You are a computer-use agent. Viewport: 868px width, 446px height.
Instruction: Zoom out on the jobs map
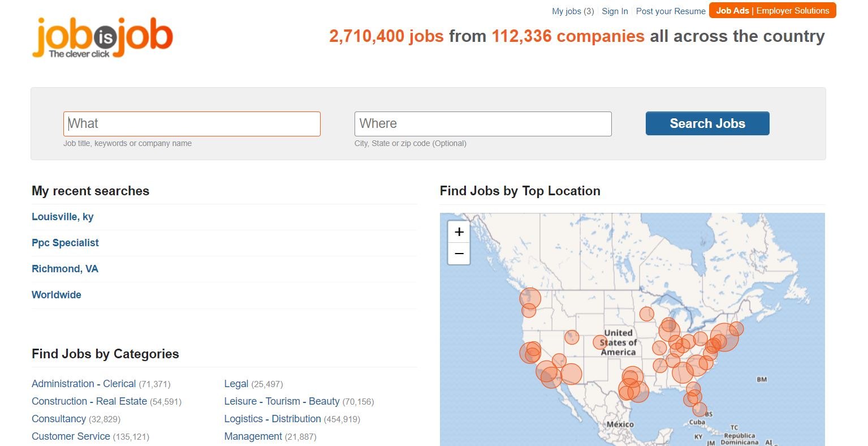tap(459, 254)
